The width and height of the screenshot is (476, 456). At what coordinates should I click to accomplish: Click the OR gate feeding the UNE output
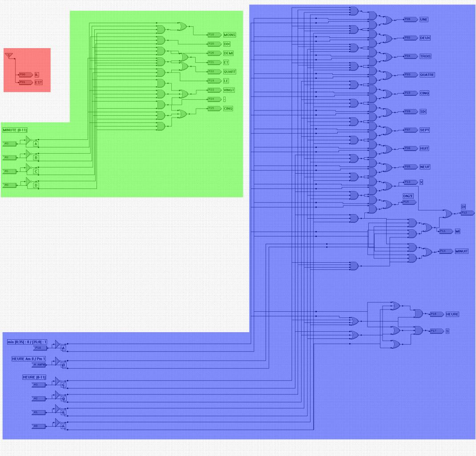388,20
